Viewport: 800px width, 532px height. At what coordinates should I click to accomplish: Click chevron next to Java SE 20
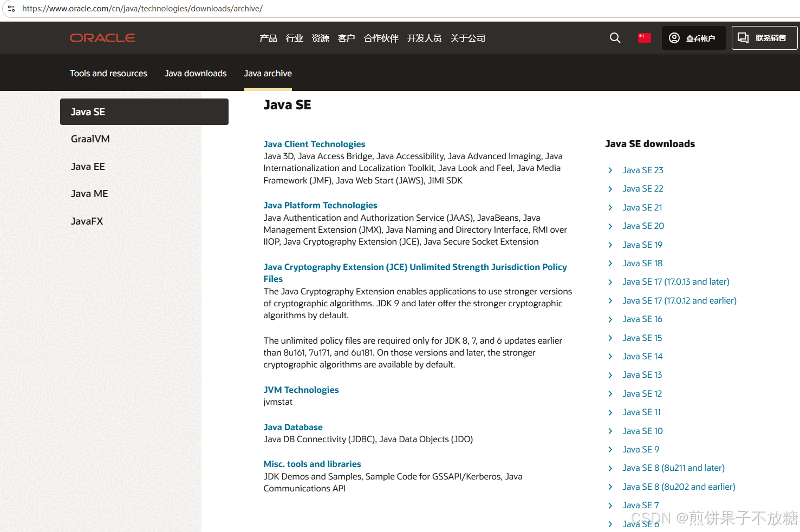[x=610, y=226]
